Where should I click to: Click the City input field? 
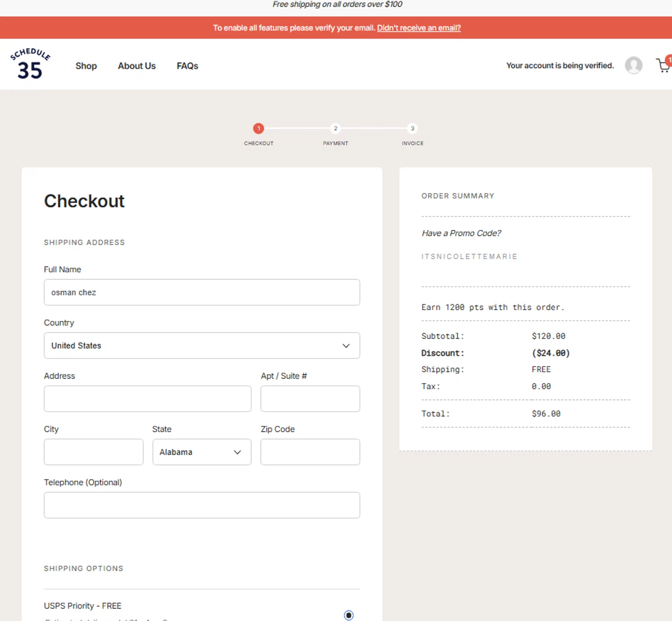pos(94,452)
